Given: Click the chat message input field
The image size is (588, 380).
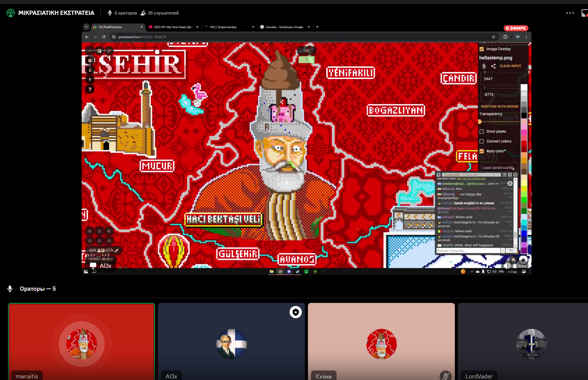Looking at the screenshot, I should point(468,251).
